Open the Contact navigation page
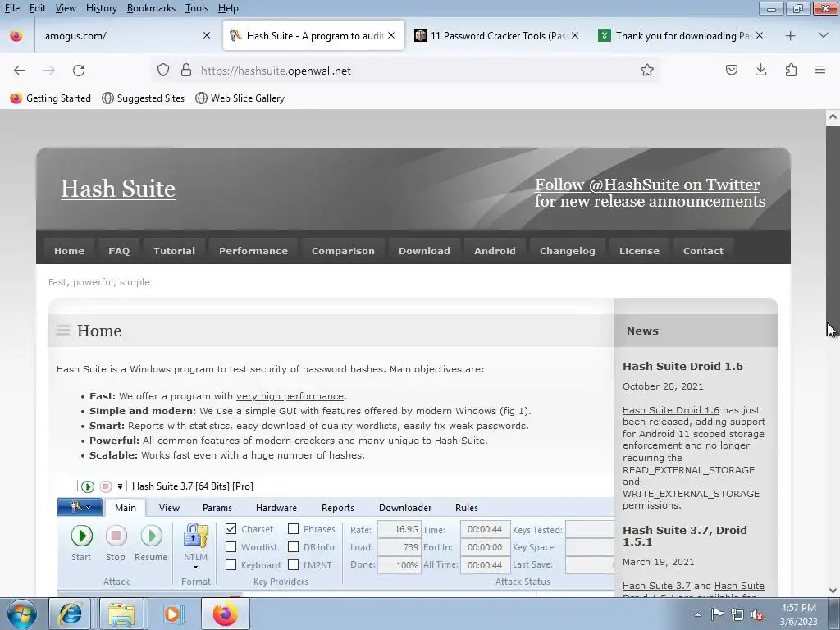The image size is (840, 630). [703, 251]
